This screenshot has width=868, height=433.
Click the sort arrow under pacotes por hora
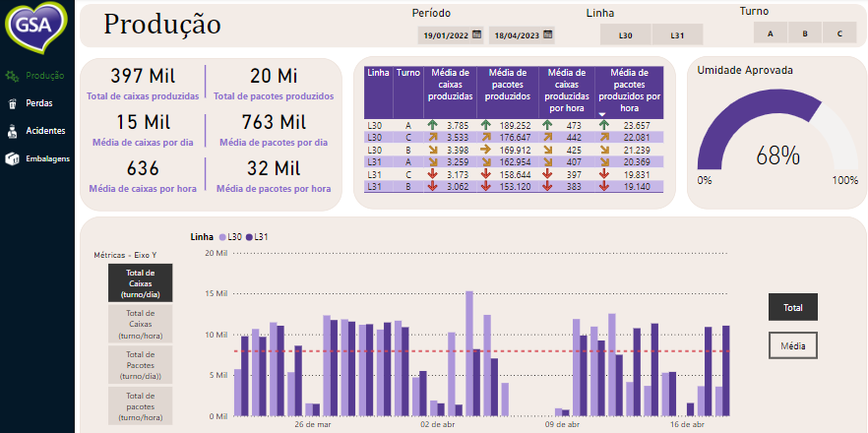click(x=602, y=114)
